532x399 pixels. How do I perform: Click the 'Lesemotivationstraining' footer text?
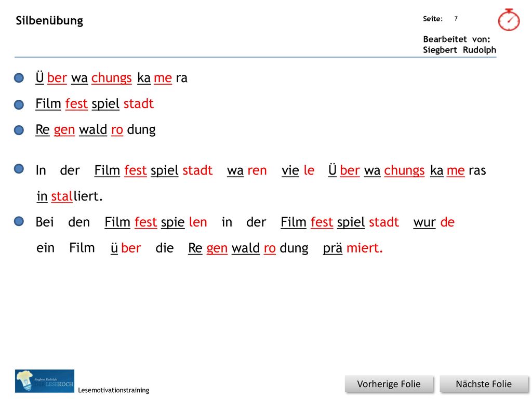114,390
